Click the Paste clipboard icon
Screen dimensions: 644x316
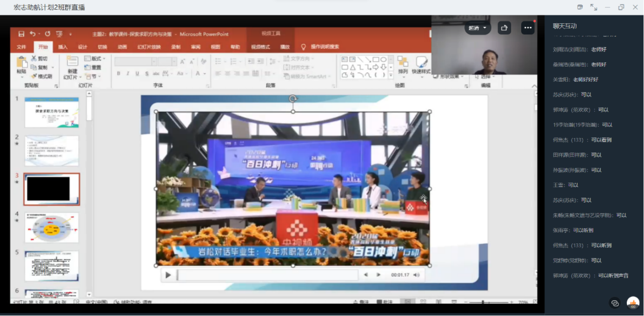click(x=21, y=62)
